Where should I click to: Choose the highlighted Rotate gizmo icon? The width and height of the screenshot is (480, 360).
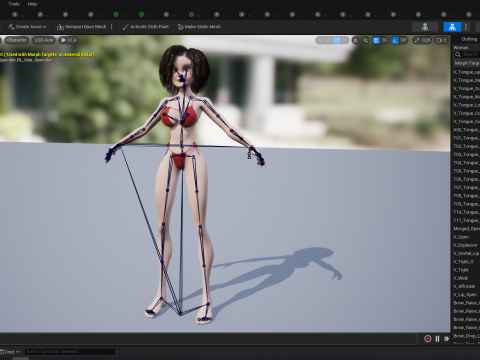337,40
